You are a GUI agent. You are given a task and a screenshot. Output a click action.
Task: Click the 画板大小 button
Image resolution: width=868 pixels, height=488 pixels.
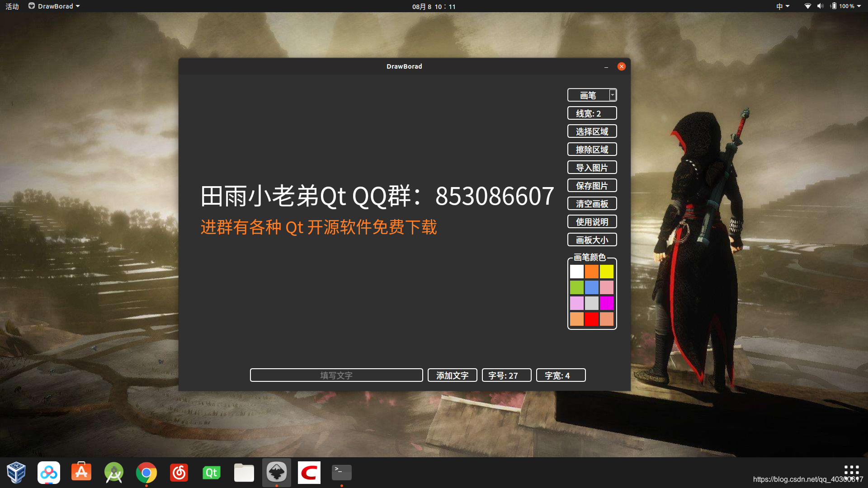[x=592, y=239]
